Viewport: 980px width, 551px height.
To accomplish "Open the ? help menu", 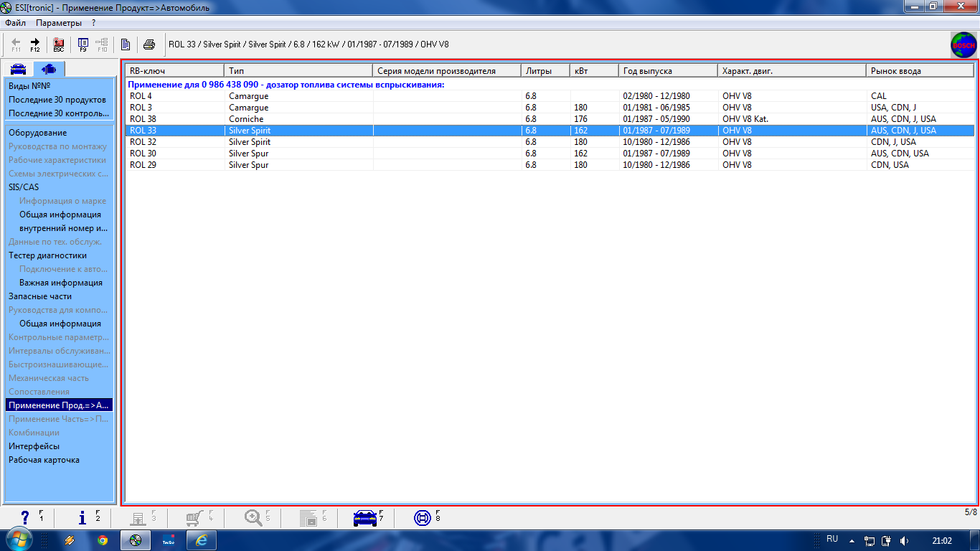I will (93, 23).
